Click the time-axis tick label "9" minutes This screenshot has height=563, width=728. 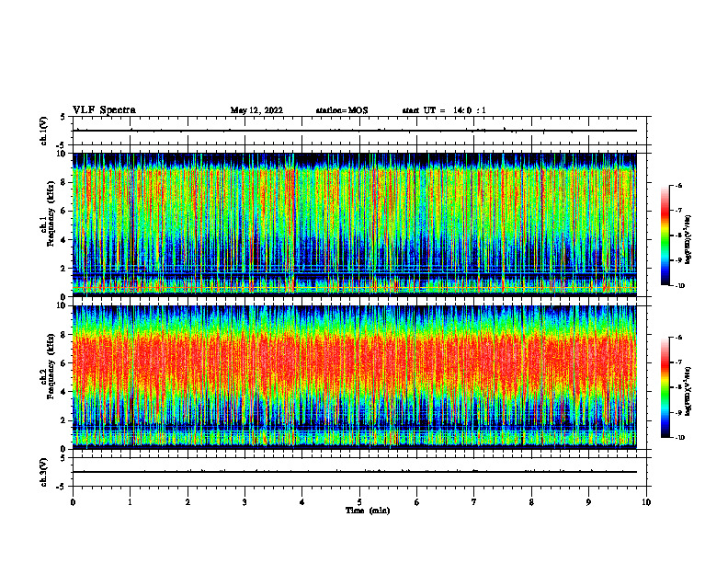(588, 502)
